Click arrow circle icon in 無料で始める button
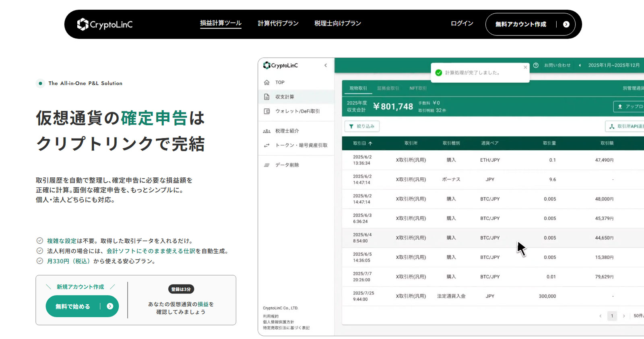The image size is (644, 339). [x=110, y=306]
